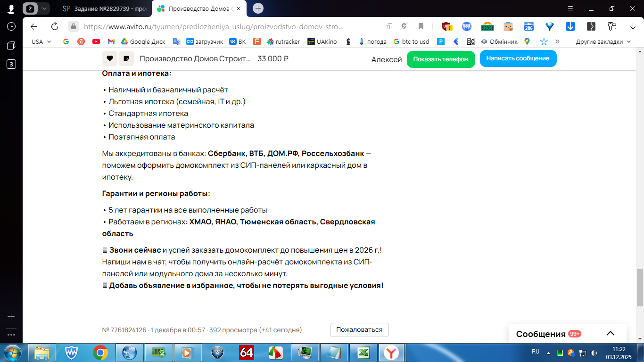Select the Производство Домов tab
The width and height of the screenshot is (644, 362).
tap(200, 8)
